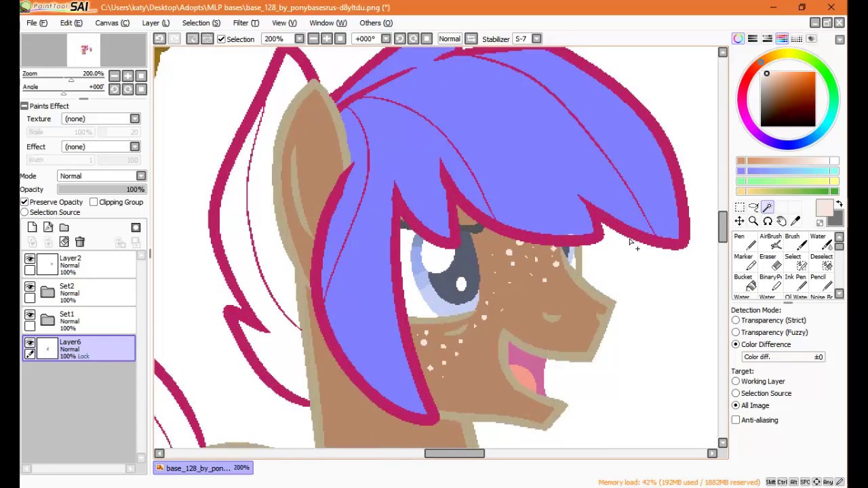Select the Rotate view tool

coord(767,221)
